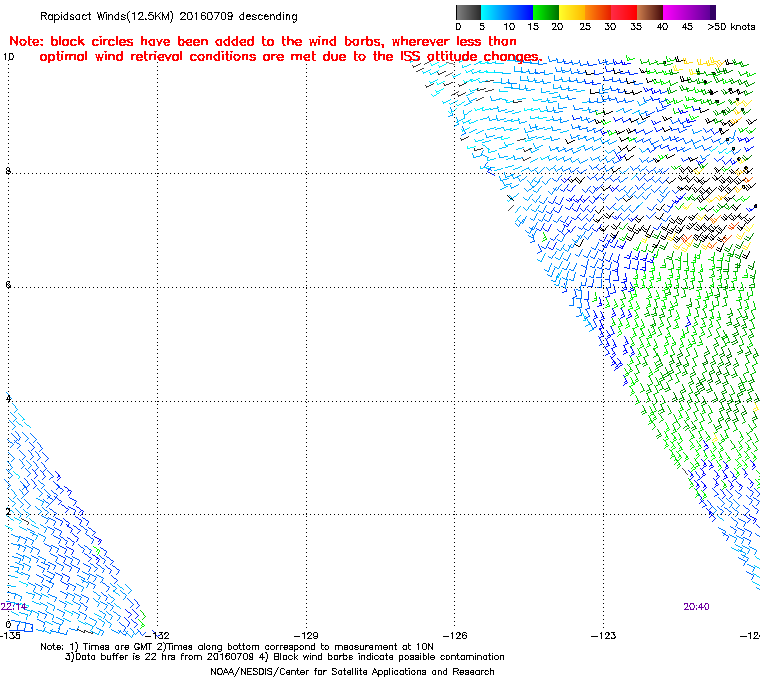Pick the brown 35-40 knots legend color
The height and width of the screenshot is (688, 760).
coord(650,12)
